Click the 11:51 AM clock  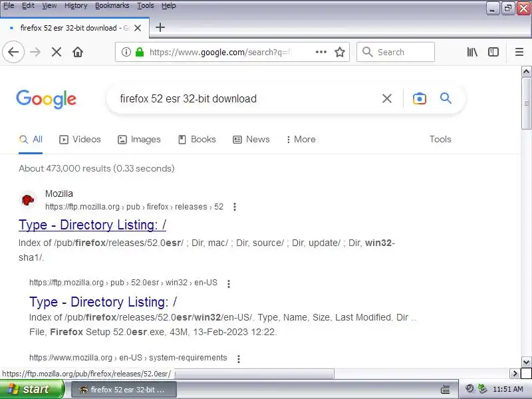tap(507, 389)
